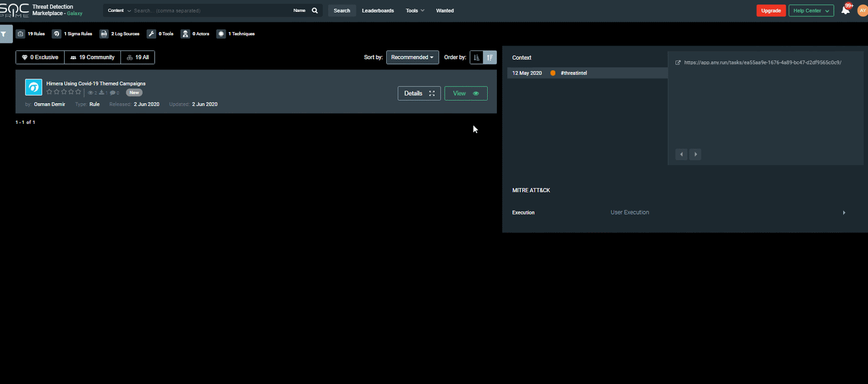
Task: Open the Recommended sort dropdown
Action: 412,58
